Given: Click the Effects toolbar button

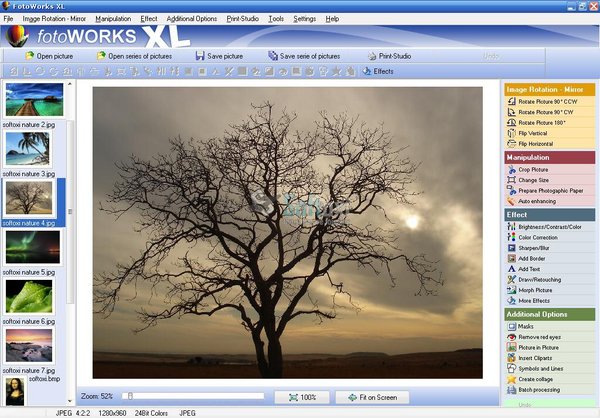Looking at the screenshot, I should click(x=378, y=71).
